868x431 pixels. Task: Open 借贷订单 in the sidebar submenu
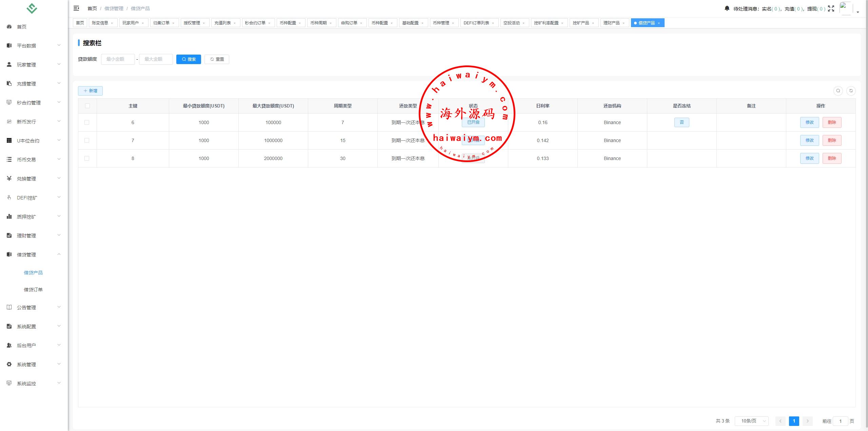[x=33, y=290]
